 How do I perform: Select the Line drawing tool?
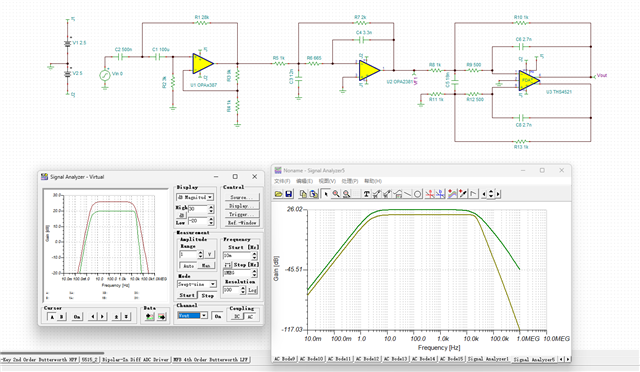tap(407, 194)
